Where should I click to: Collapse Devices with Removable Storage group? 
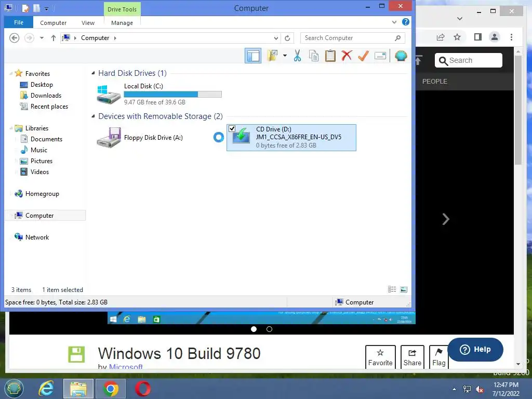[93, 116]
